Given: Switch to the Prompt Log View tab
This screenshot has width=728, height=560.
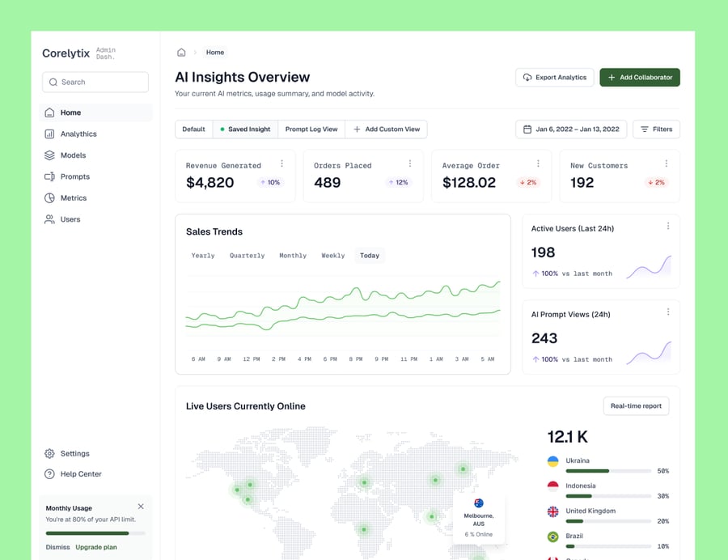Looking at the screenshot, I should [x=311, y=129].
